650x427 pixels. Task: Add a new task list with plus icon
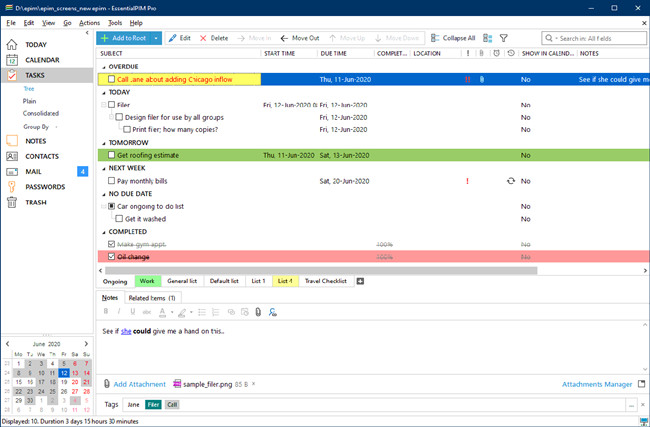[360, 281]
